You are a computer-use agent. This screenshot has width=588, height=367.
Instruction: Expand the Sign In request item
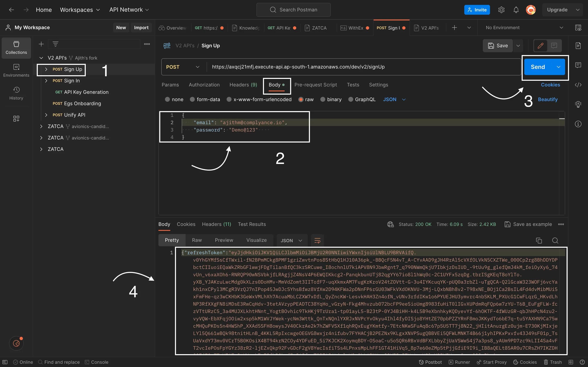[x=46, y=81]
